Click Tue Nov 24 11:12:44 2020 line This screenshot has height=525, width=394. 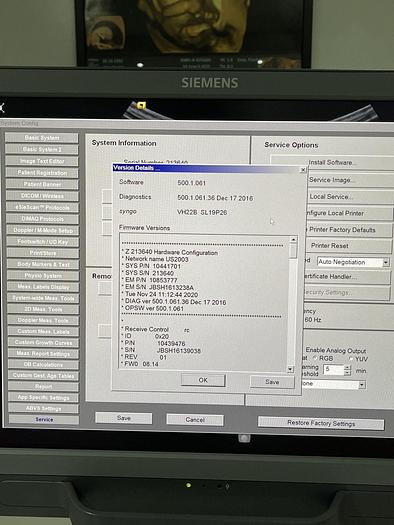(x=161, y=295)
